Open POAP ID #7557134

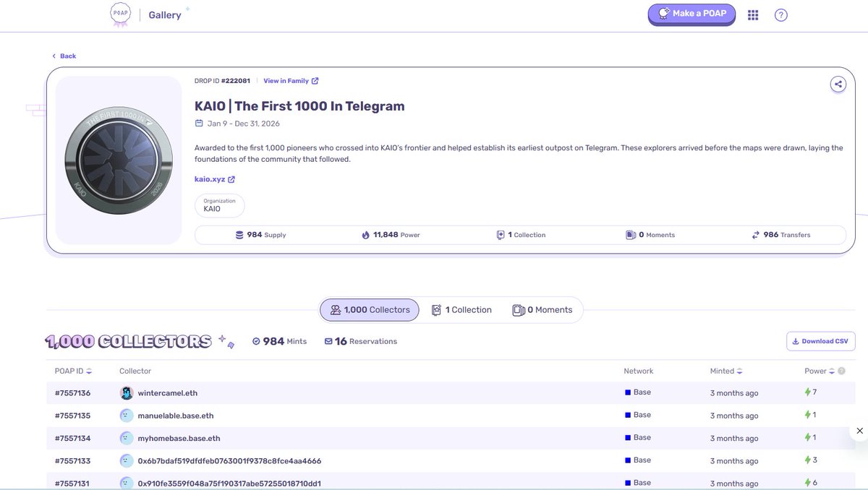click(x=72, y=438)
